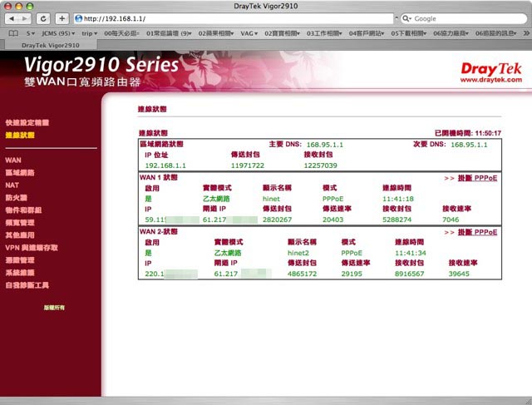Image resolution: width=532 pixels, height=405 pixels.
Task: Click 掛斷 PPPoE link for WAN 2
Action: coord(477,232)
